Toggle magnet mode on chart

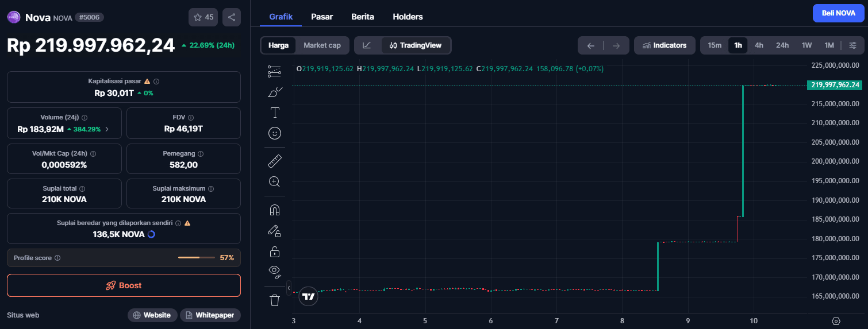[275, 210]
